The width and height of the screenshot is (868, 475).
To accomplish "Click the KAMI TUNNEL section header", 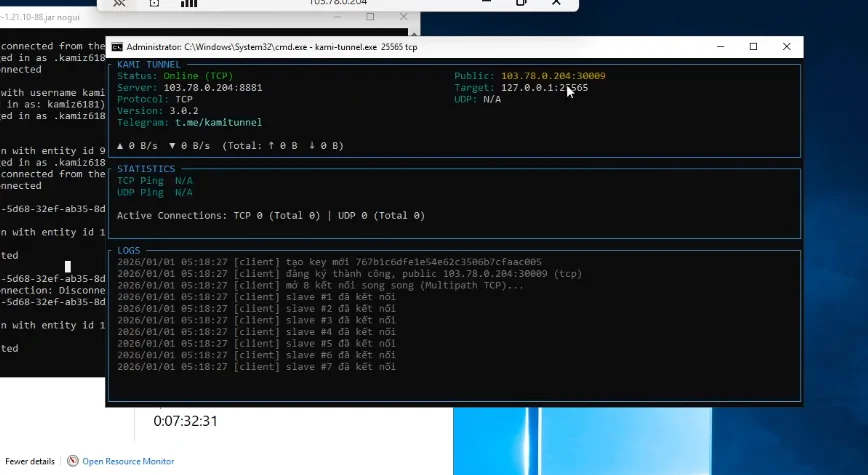I will coord(148,64).
